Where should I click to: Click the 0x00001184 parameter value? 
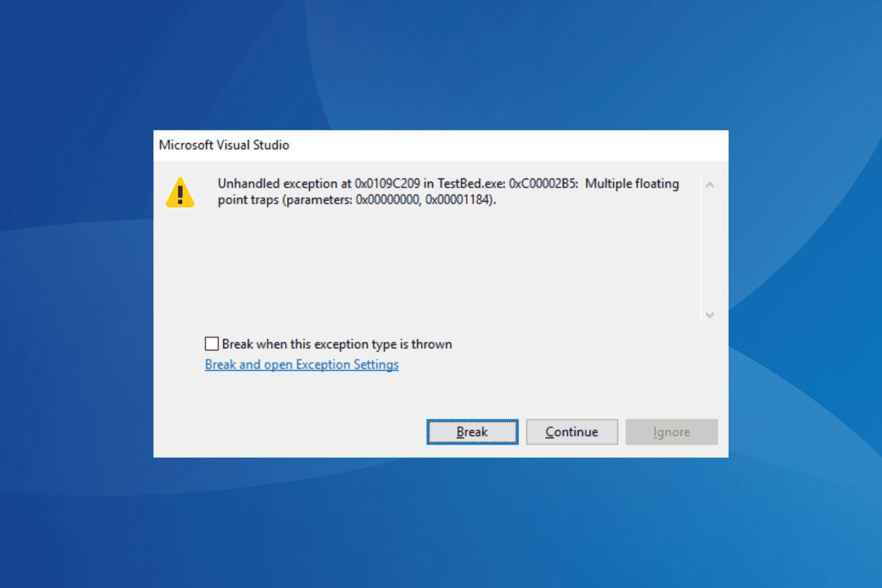(x=459, y=200)
